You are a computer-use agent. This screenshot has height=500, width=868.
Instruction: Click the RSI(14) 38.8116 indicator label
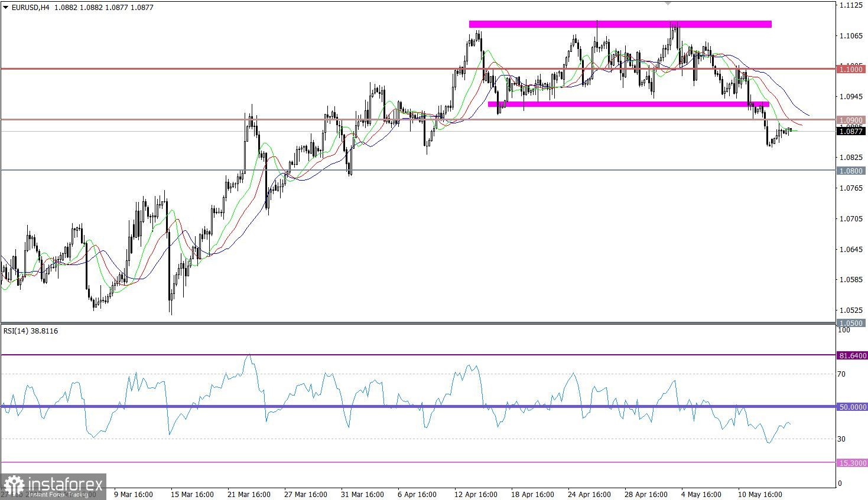(31, 331)
